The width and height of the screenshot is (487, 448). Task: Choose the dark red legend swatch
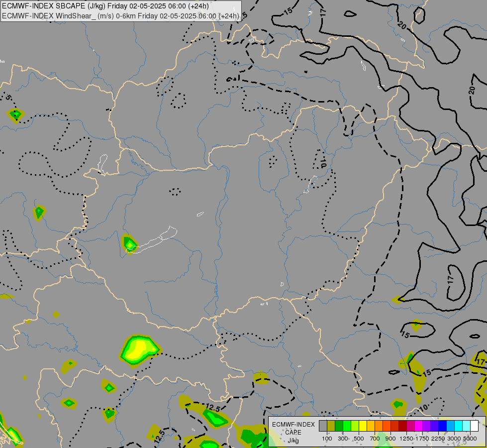(x=402, y=426)
